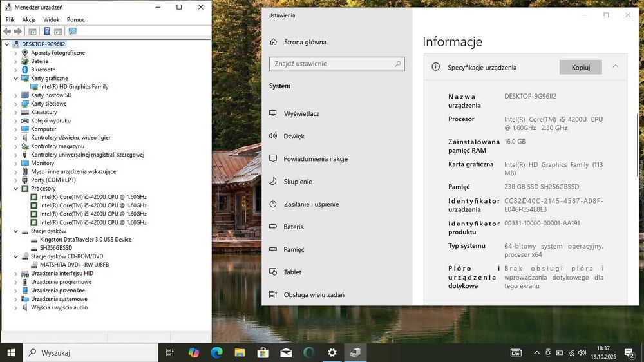Image resolution: width=644 pixels, height=362 pixels.
Task: Collapse the Karty graficzne category
Action: coord(16,78)
